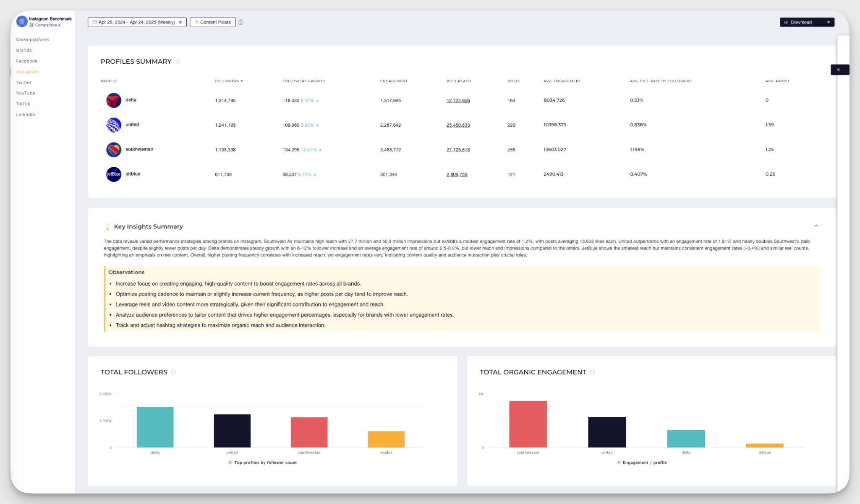Click the jetblue profile logo
Screen dimensions: 860x504
[114, 174]
